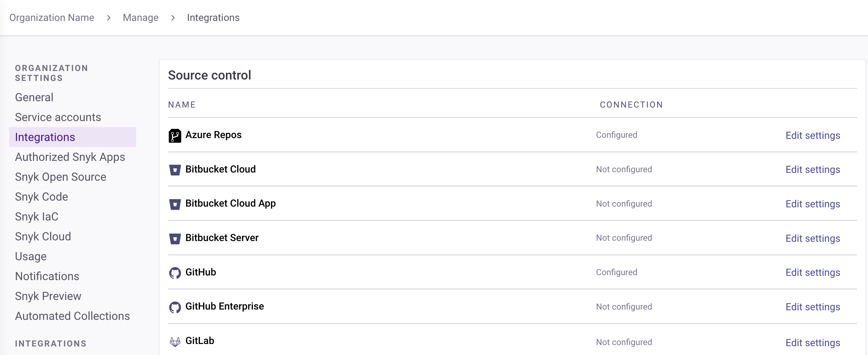Viewport: 868px width, 355px height.
Task: Click the GitHub integration icon
Action: [x=175, y=273]
